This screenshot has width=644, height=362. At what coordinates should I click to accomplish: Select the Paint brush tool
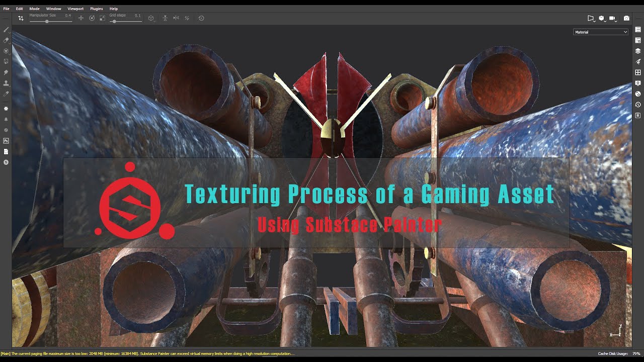click(x=6, y=30)
